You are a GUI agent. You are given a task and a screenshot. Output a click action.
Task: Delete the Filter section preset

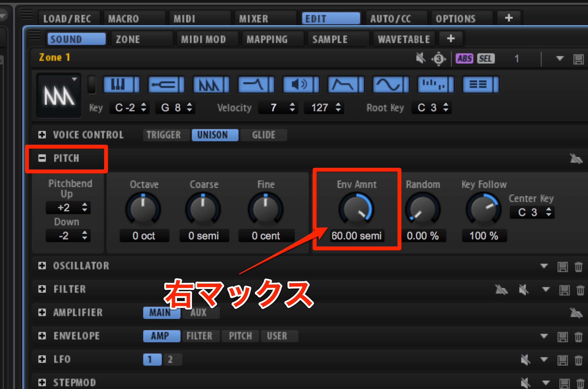(580, 290)
